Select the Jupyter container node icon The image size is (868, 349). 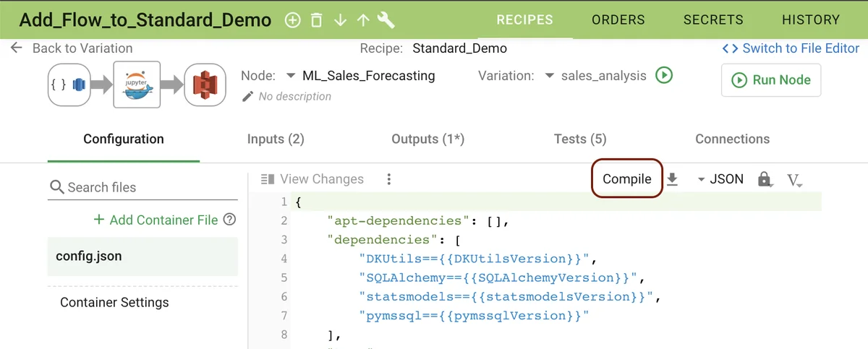point(137,84)
